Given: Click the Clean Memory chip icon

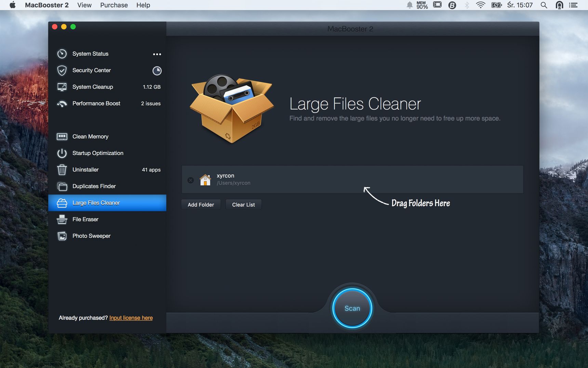Looking at the screenshot, I should pyautogui.click(x=62, y=137).
